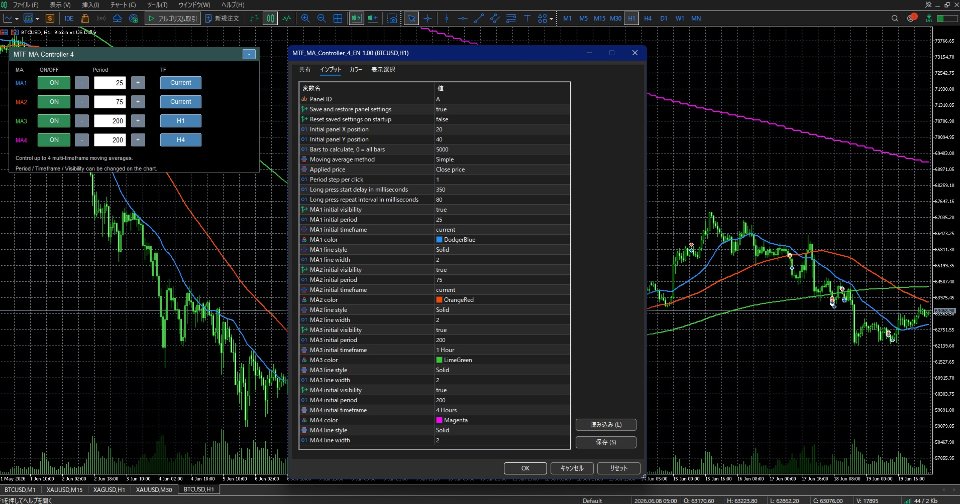Toggle the chart grid tile icon
960x504 pixels.
coord(337,18)
